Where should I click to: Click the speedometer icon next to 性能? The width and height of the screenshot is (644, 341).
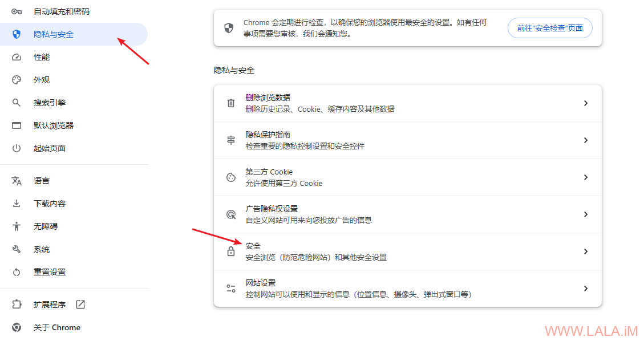tap(17, 57)
